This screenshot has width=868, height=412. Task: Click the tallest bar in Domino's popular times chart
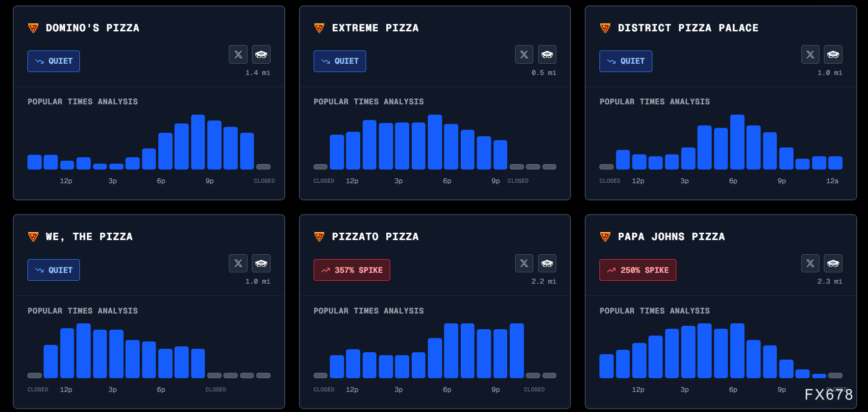(x=198, y=142)
